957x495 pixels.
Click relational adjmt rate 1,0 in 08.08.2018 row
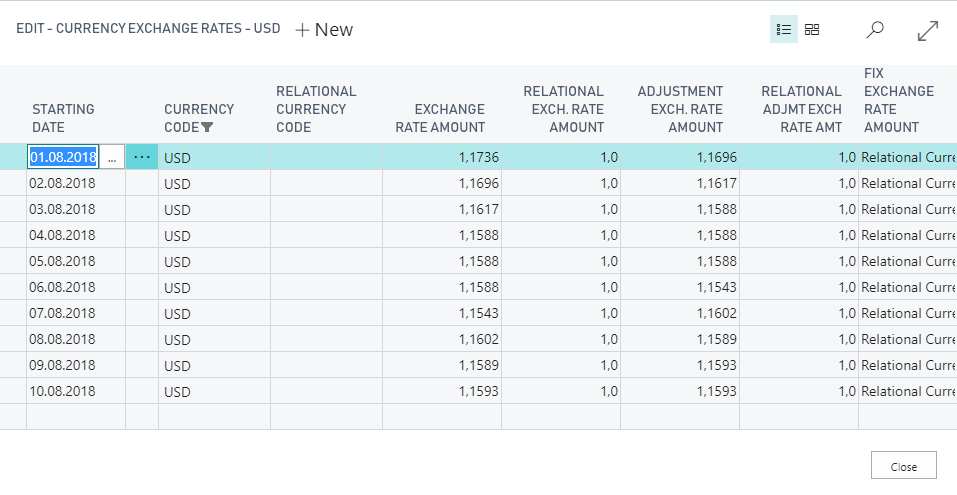[x=799, y=339]
